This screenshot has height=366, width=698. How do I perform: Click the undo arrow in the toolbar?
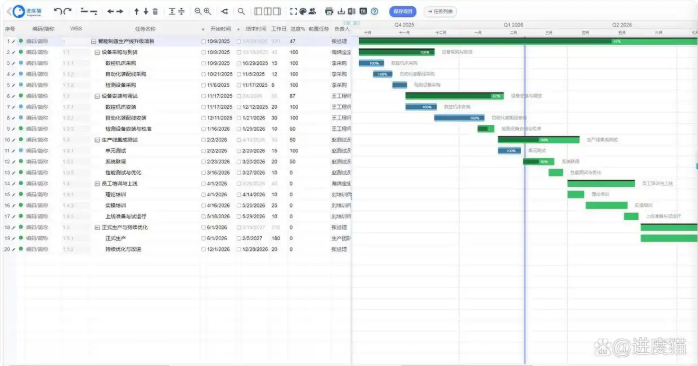[x=58, y=11]
